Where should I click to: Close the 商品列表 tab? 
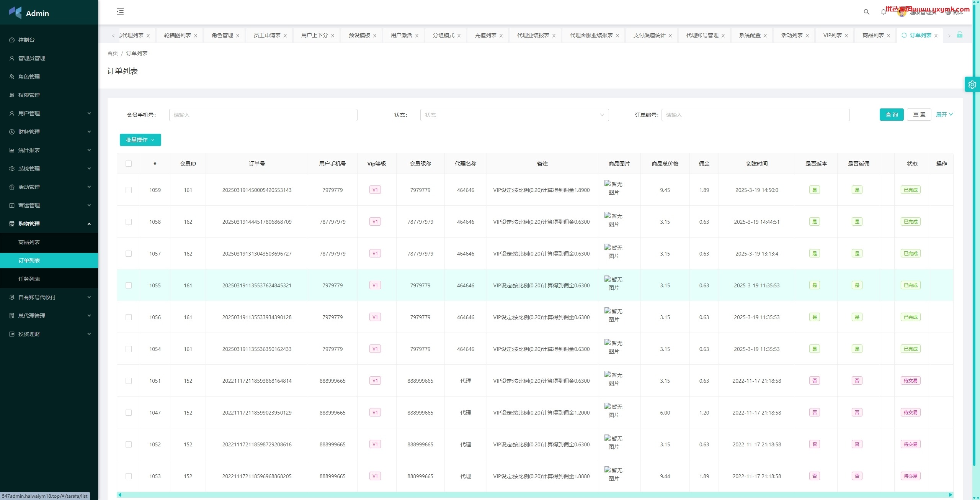click(889, 36)
